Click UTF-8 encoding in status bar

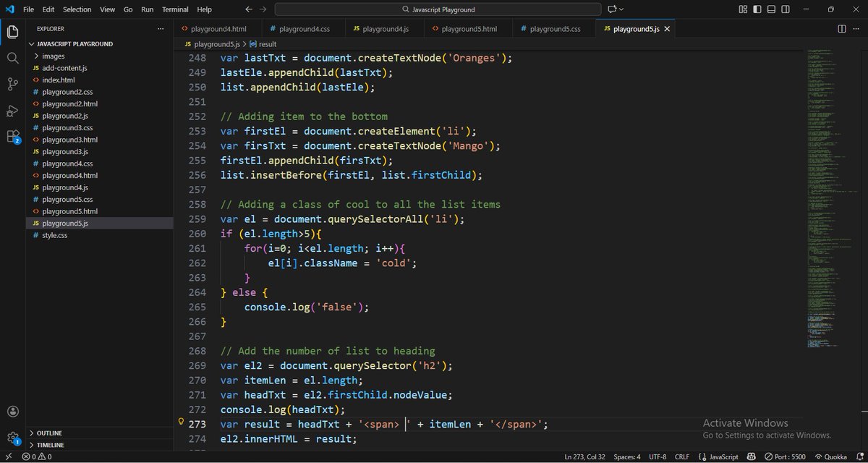[x=658, y=456]
